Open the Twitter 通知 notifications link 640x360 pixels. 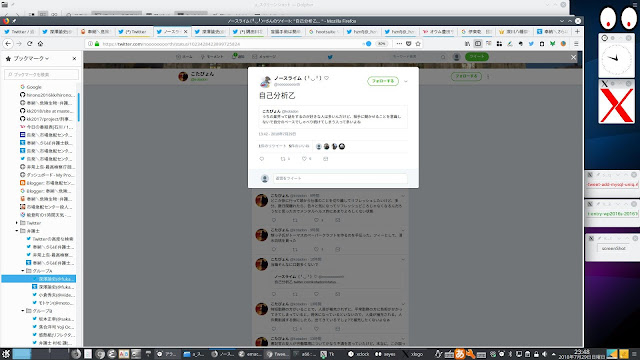point(238,57)
